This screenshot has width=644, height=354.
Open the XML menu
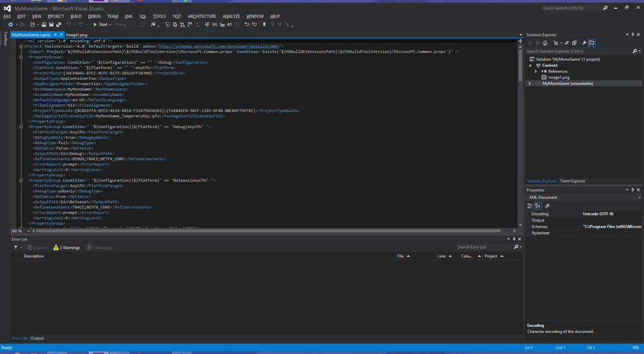[x=128, y=16]
